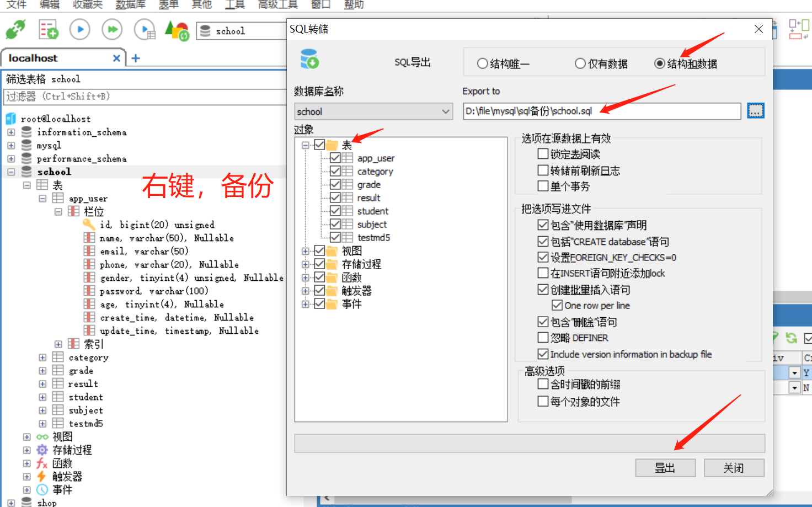Viewport: 812px width, 507px height.
Task: Expand the 视图 node in dump objects tree
Action: pyautogui.click(x=305, y=251)
